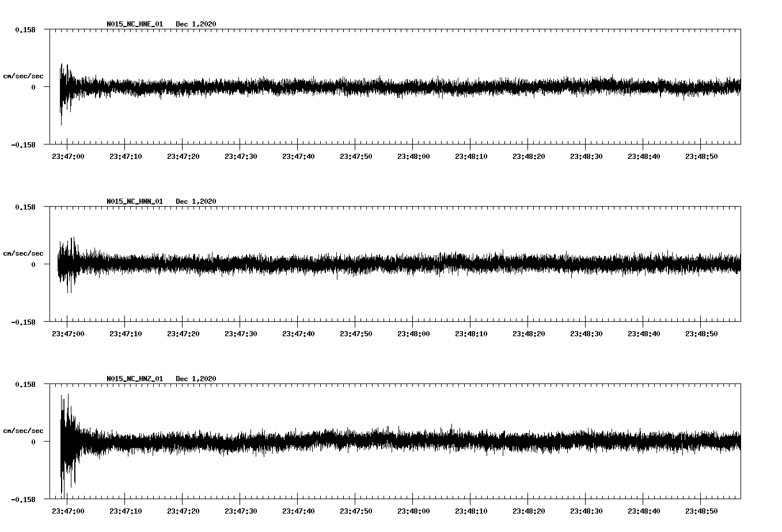Viewport: 782px width, 532px height.
Task: Click the cm/sec/sec unit label on top plot
Action: click(24, 75)
